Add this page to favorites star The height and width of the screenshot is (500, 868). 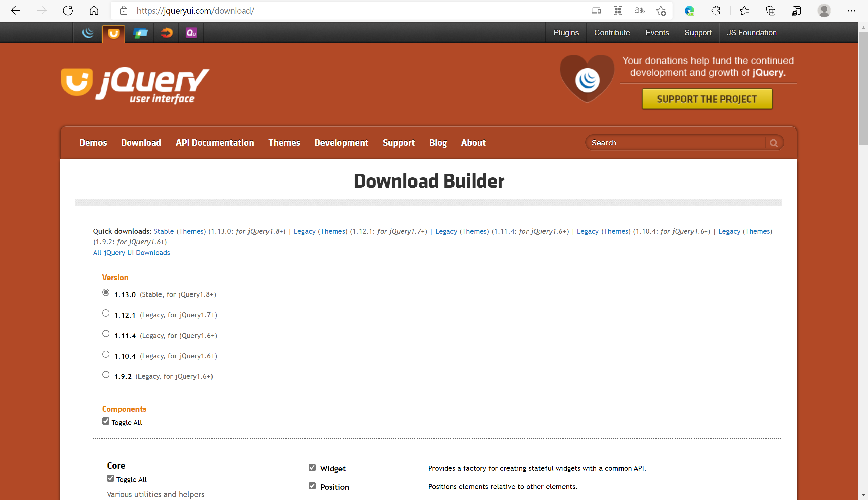[661, 11]
